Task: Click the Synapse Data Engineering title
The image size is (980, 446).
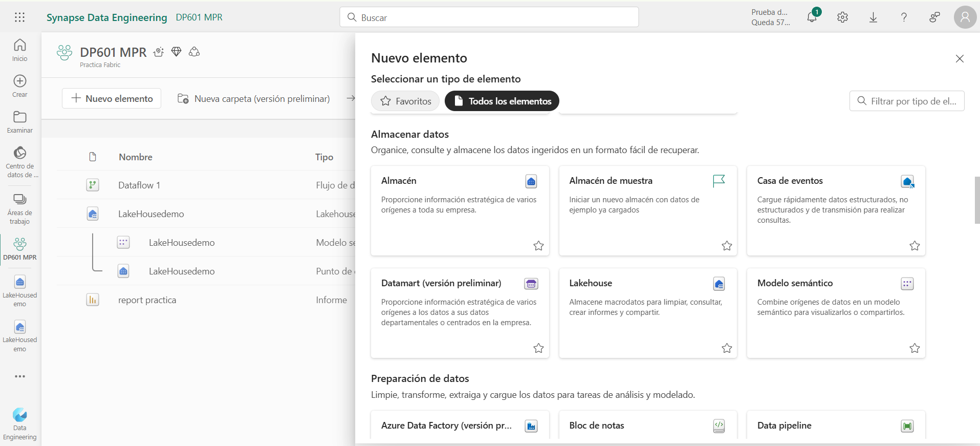Action: point(106,17)
